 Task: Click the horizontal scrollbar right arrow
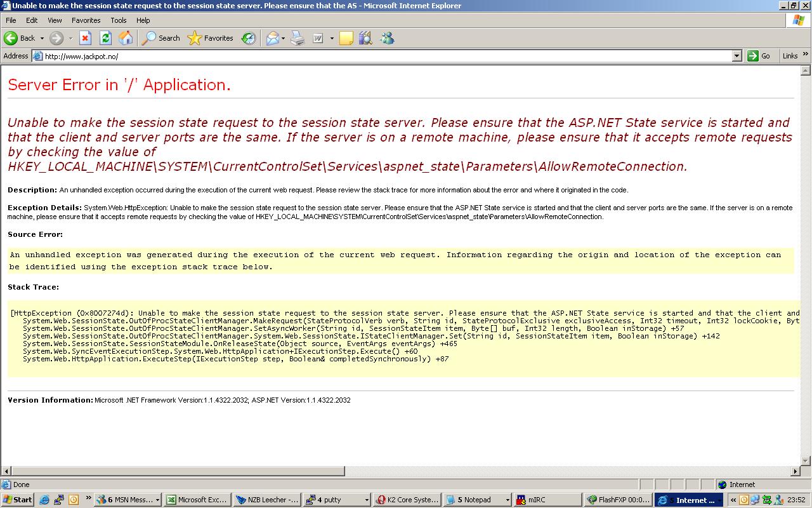point(795,471)
